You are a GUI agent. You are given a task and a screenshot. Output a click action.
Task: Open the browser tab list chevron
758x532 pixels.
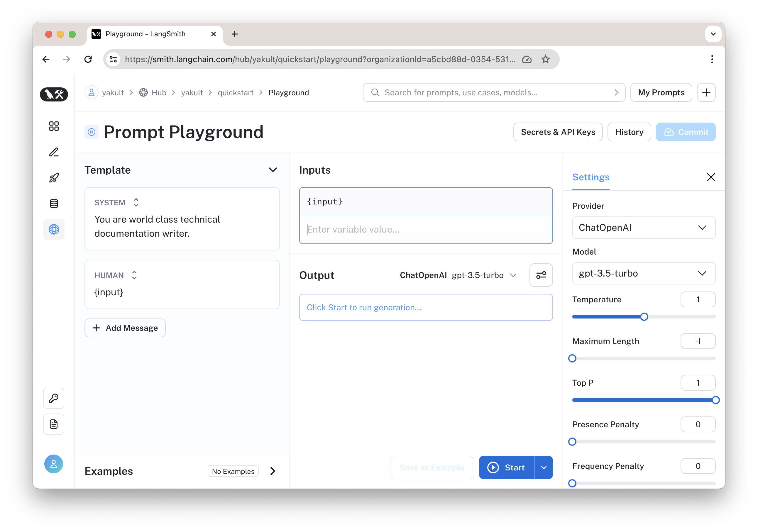(713, 34)
